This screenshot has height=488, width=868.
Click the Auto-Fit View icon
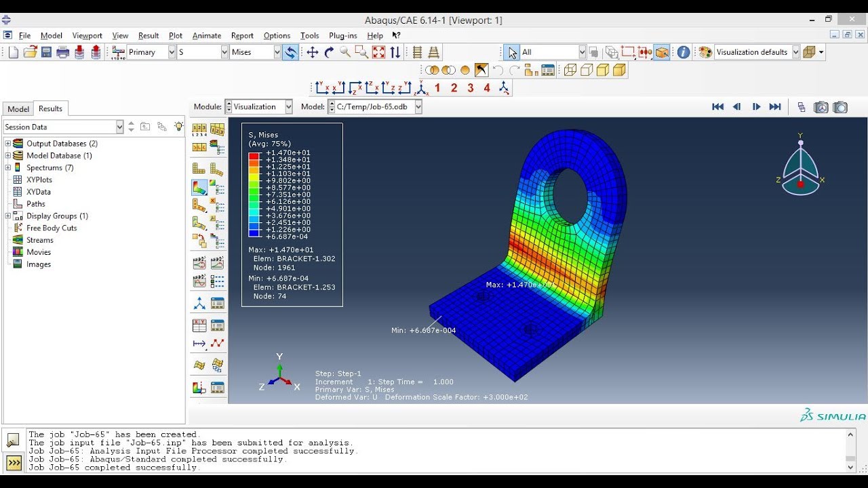pyautogui.click(x=378, y=52)
